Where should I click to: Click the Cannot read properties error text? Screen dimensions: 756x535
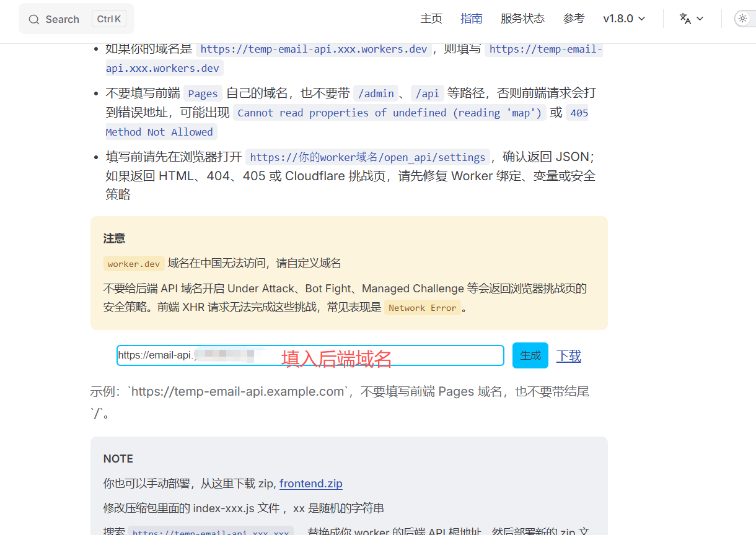(x=390, y=113)
